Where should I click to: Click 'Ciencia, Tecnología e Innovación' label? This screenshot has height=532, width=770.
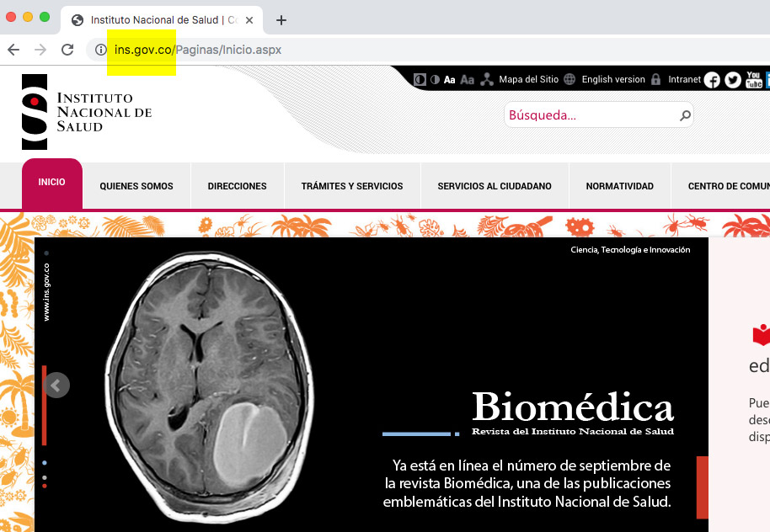[x=630, y=250]
